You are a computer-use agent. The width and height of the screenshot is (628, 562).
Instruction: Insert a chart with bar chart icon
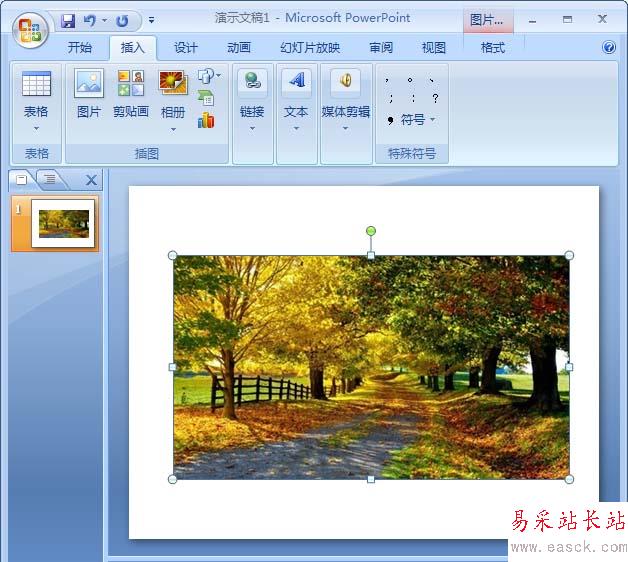click(x=206, y=120)
